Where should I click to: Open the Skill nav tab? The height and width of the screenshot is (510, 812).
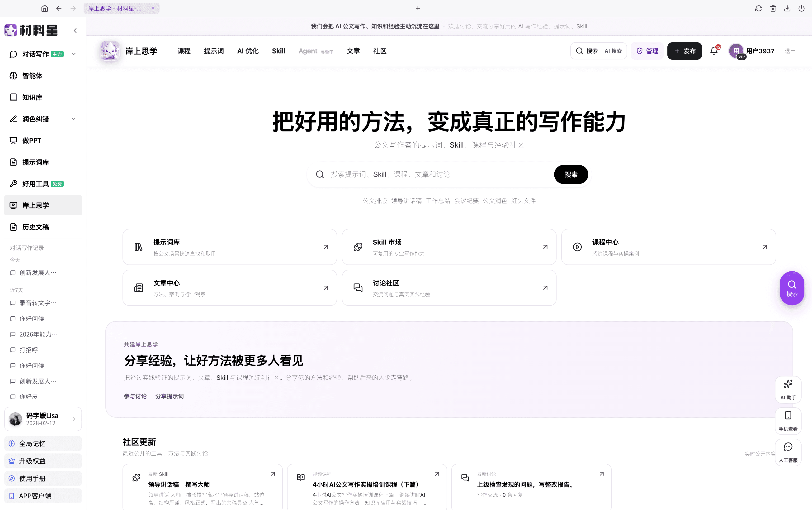[279, 51]
